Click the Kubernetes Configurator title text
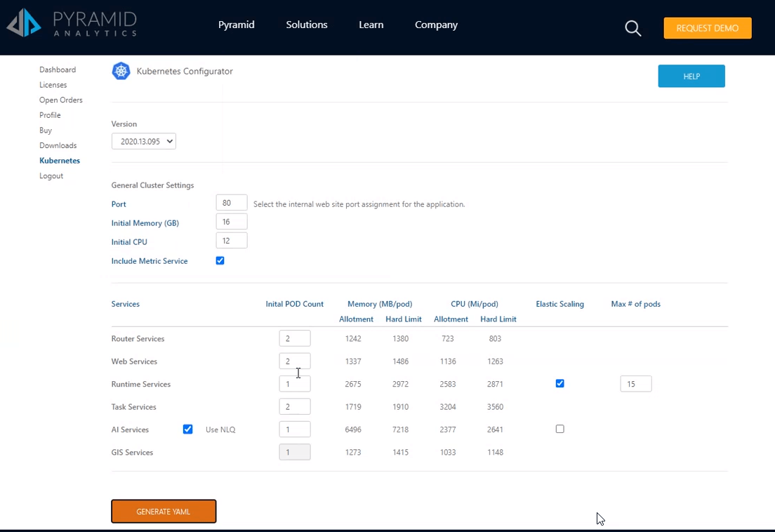The height and width of the screenshot is (532, 775). [x=185, y=71]
